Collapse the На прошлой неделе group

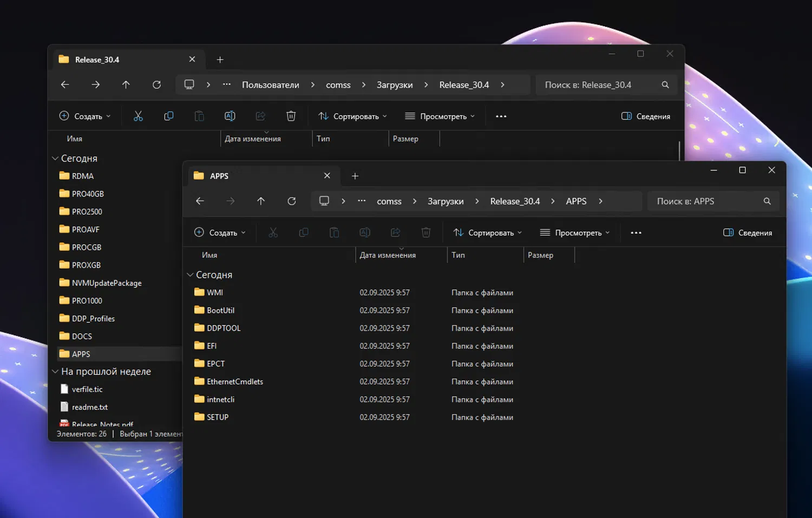pyautogui.click(x=55, y=372)
